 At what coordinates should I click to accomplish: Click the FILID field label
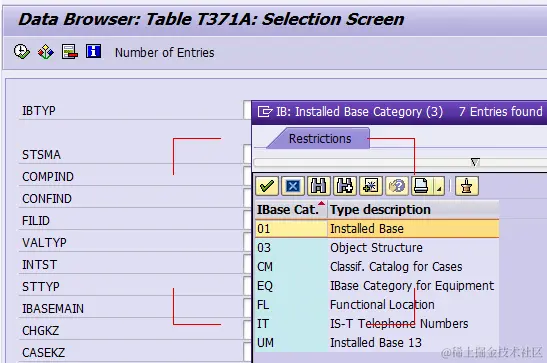tap(36, 221)
